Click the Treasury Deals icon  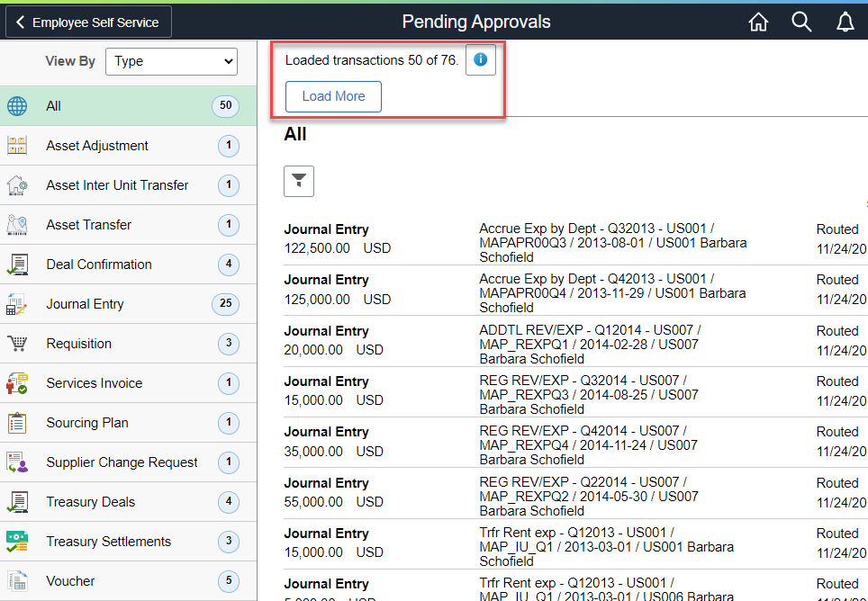pos(17,502)
